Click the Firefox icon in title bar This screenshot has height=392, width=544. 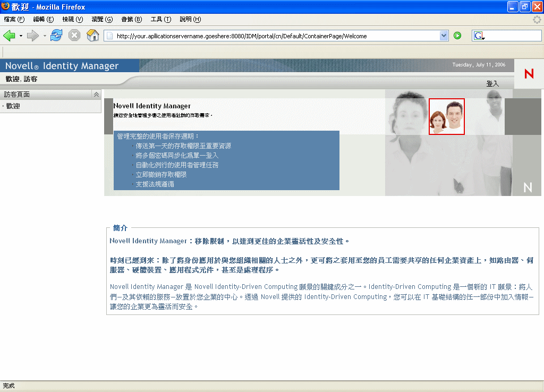pyautogui.click(x=5, y=6)
